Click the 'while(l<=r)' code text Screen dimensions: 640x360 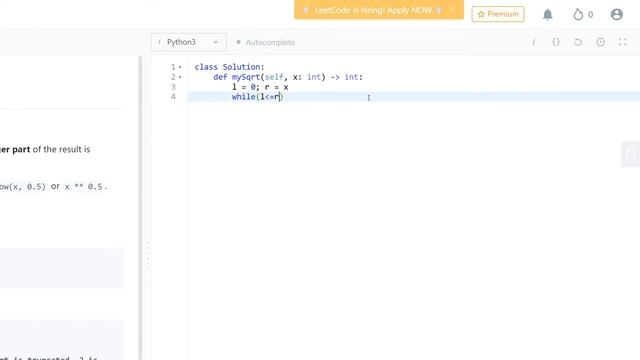[257, 97]
